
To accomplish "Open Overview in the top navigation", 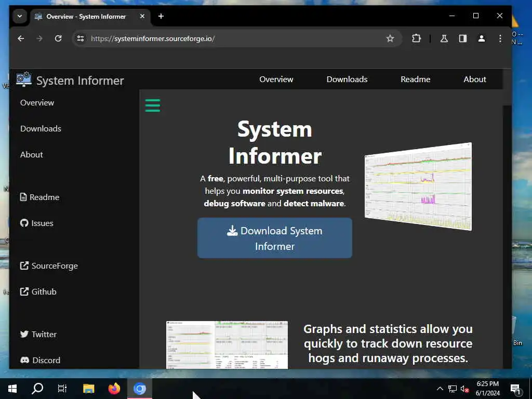I will tap(276, 79).
